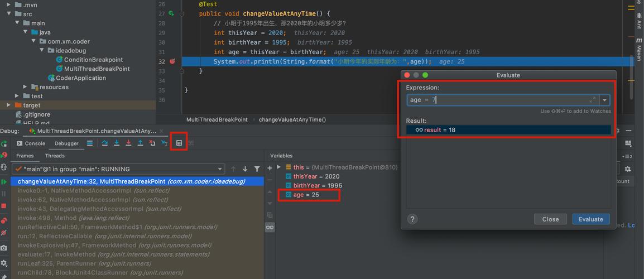644x279 pixels.
Task: Click the thread dump camera icon
Action: point(4,248)
